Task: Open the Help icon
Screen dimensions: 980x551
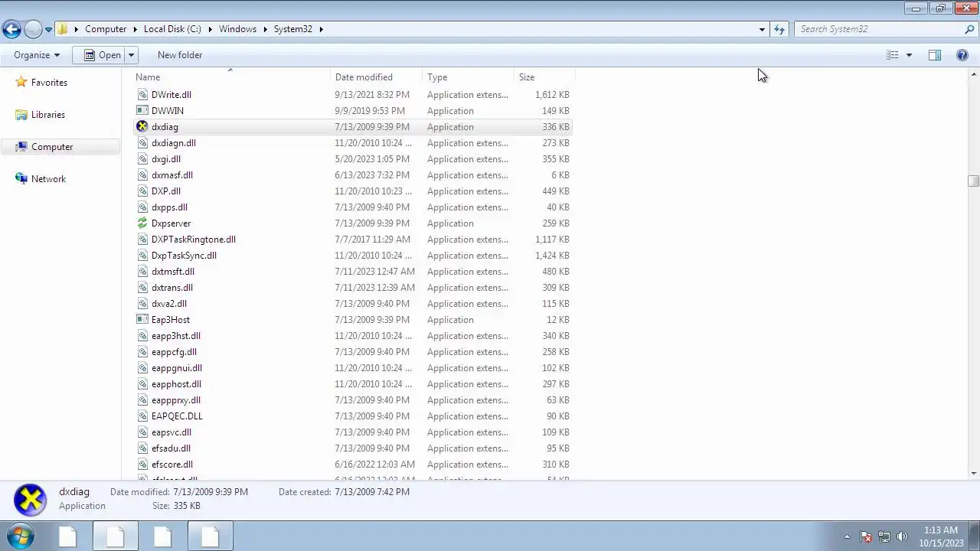Action: (962, 55)
